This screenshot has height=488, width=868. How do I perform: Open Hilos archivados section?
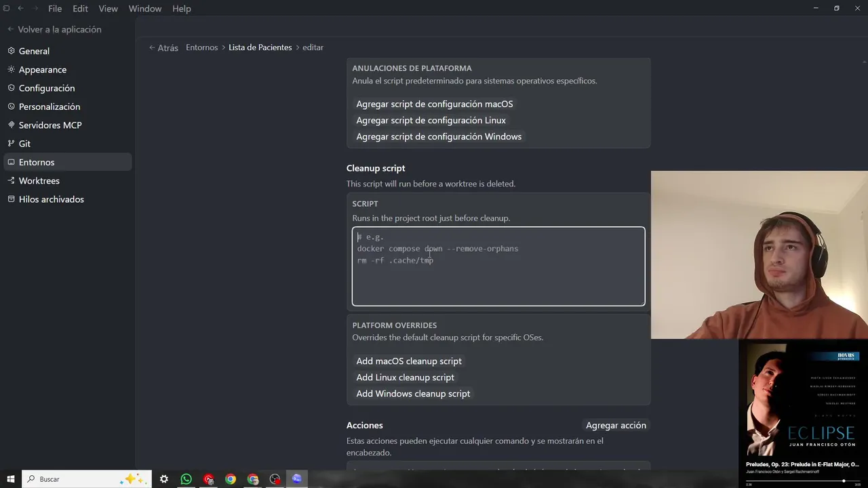pyautogui.click(x=67, y=199)
